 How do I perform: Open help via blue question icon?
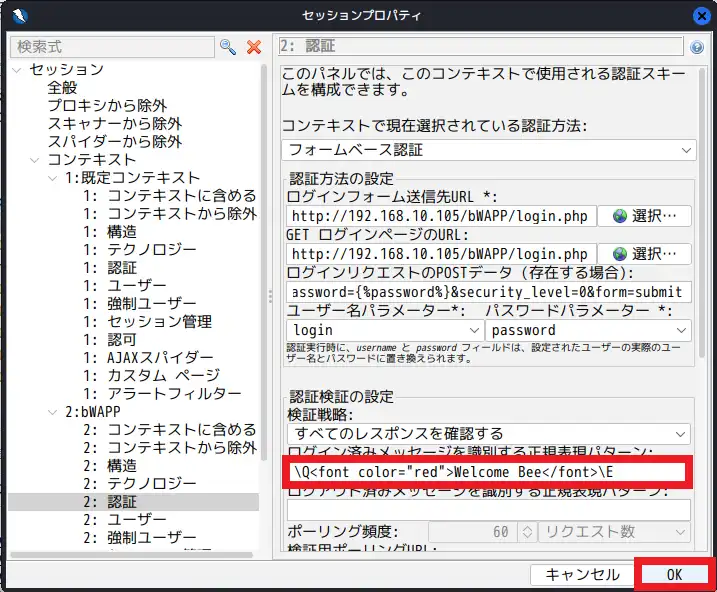point(696,47)
